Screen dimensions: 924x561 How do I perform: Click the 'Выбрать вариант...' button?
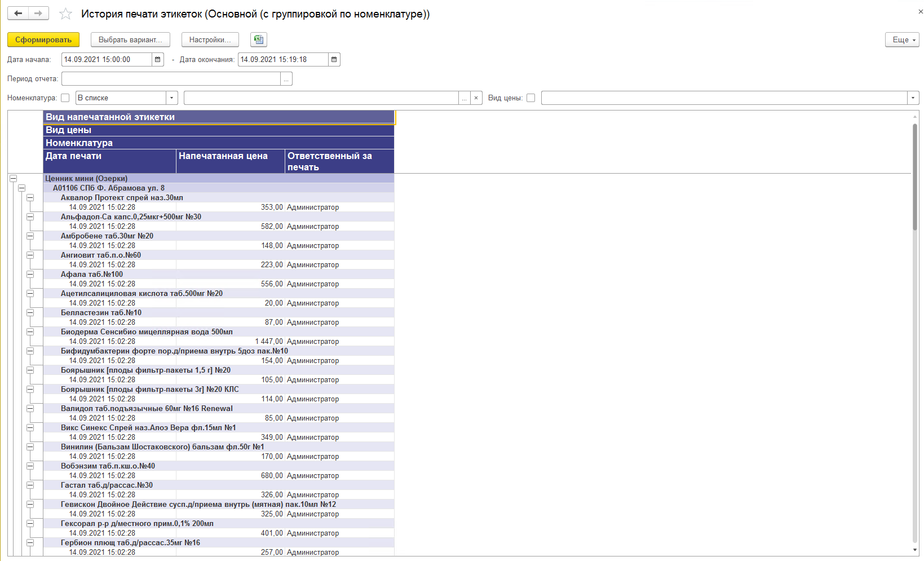[x=130, y=39]
